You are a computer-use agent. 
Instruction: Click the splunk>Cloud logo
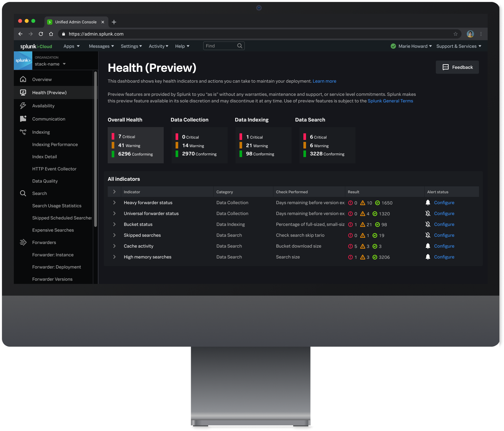[x=36, y=46]
